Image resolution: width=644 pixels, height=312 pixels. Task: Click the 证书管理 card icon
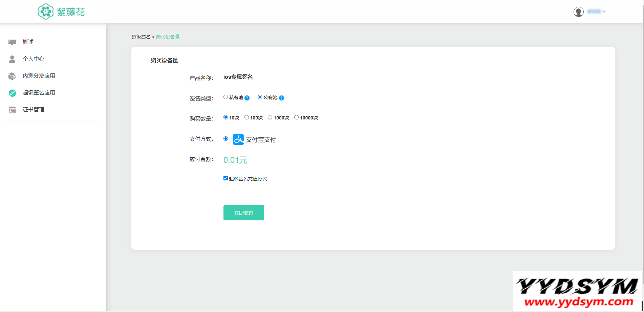[x=12, y=110]
